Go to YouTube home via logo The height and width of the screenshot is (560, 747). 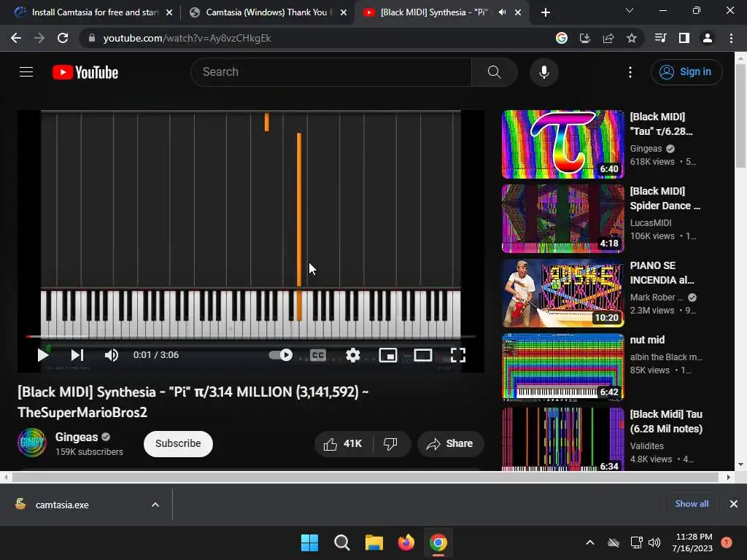coord(85,72)
